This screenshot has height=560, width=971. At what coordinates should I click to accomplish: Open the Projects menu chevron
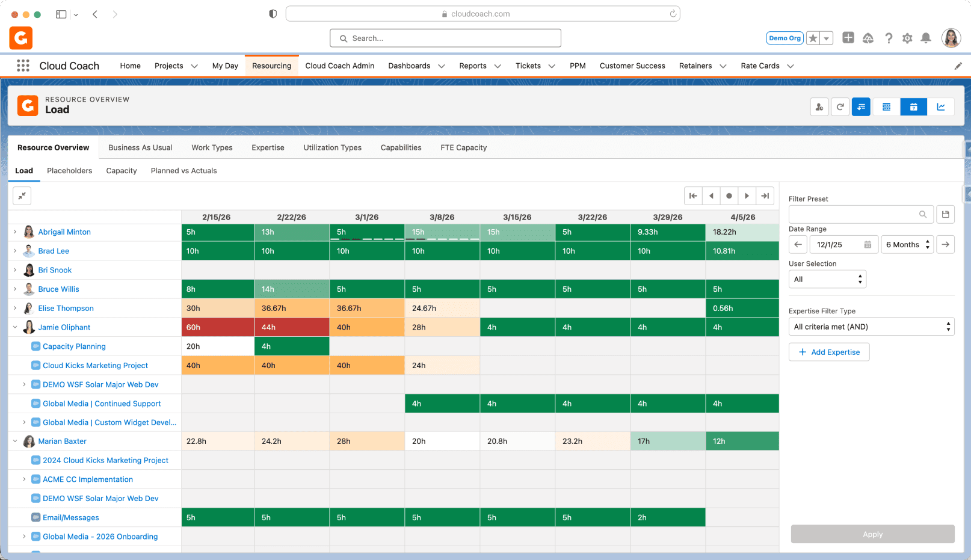[x=194, y=66]
